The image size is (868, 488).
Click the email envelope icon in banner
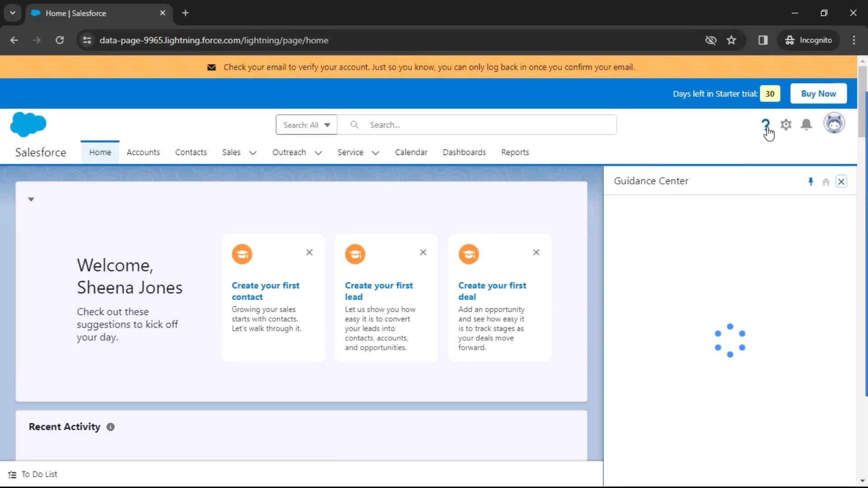[211, 67]
